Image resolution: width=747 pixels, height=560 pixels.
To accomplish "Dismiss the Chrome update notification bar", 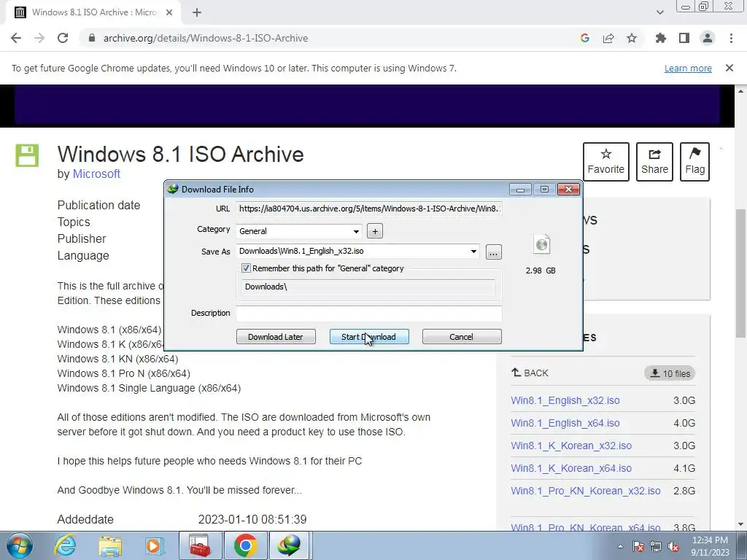I will (x=729, y=68).
